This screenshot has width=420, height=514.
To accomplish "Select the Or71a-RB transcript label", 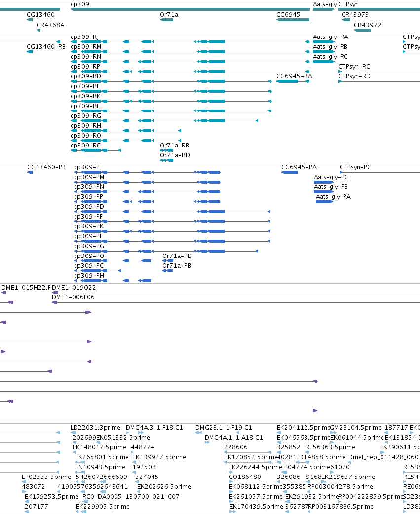I will [x=174, y=145].
